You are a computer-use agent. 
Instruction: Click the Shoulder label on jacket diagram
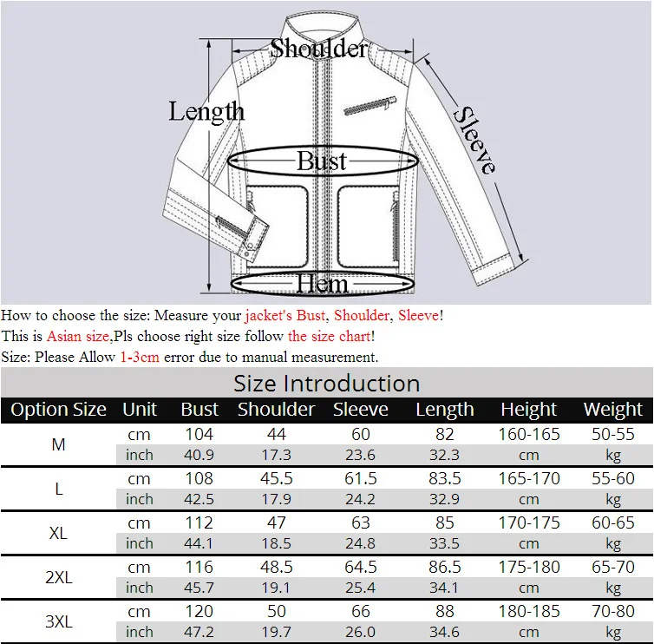click(x=319, y=48)
